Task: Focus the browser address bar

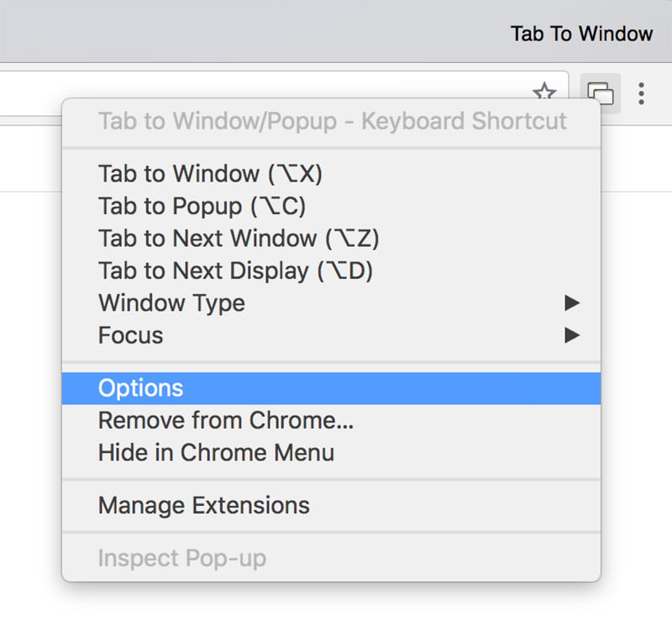Action: tap(252, 92)
